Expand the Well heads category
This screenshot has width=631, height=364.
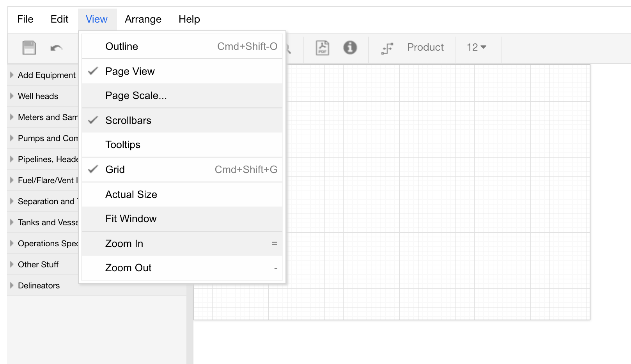click(x=38, y=96)
